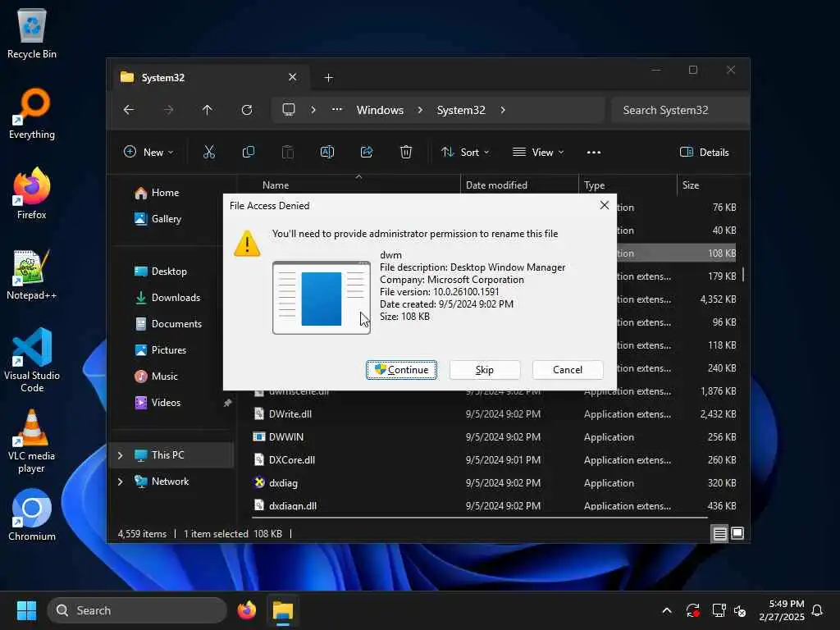Click the Copy icon in the toolbar
The width and height of the screenshot is (840, 630).
click(248, 152)
